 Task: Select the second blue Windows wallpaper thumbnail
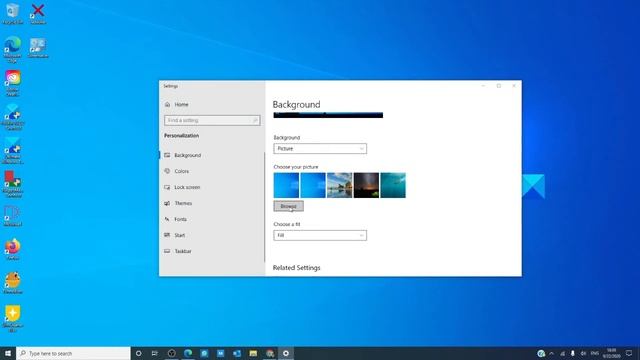point(313,185)
